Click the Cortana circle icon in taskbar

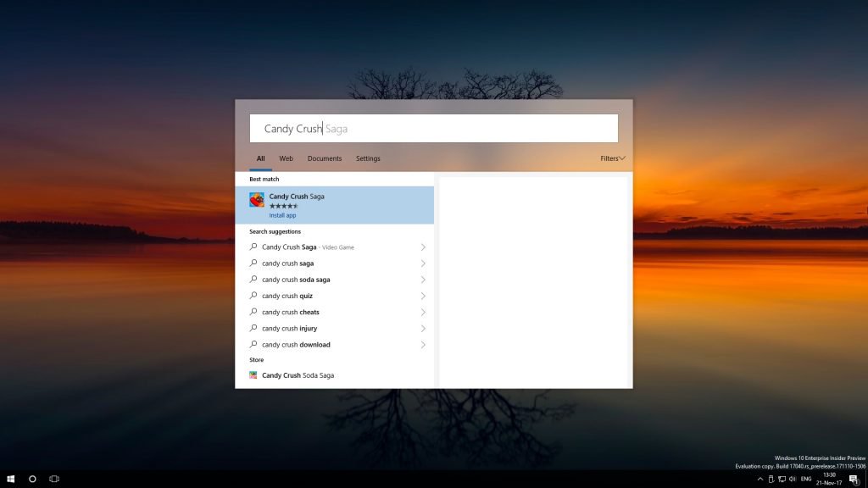[x=32, y=479]
